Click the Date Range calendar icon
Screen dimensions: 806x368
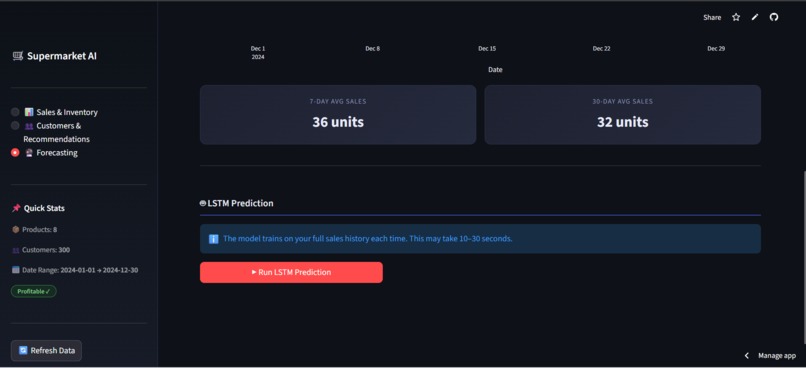click(15, 270)
